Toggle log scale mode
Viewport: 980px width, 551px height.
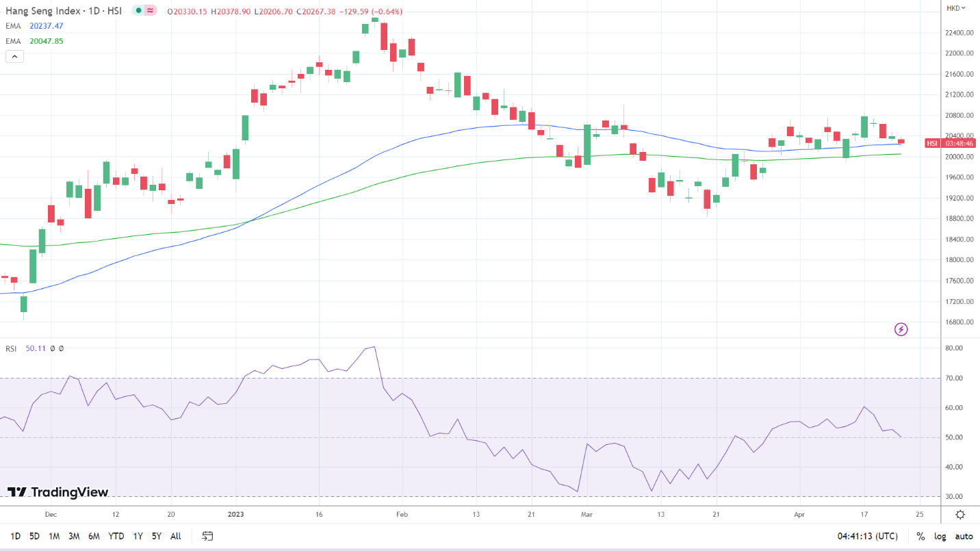tap(940, 536)
